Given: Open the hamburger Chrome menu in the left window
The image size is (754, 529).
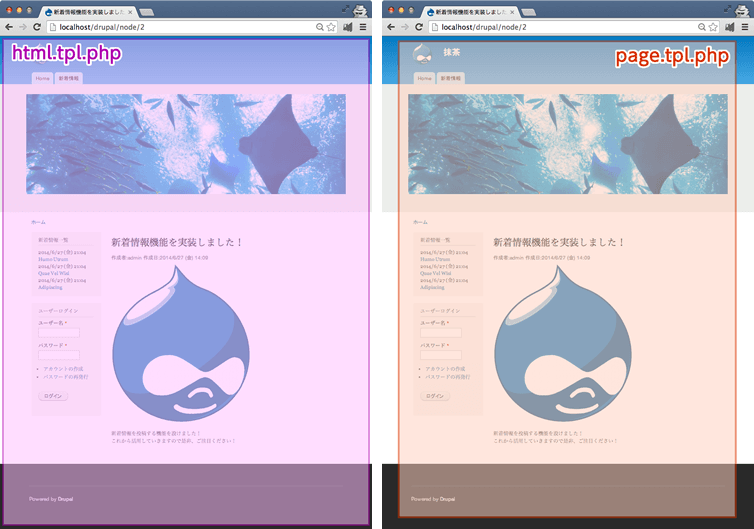Looking at the screenshot, I should (363, 27).
